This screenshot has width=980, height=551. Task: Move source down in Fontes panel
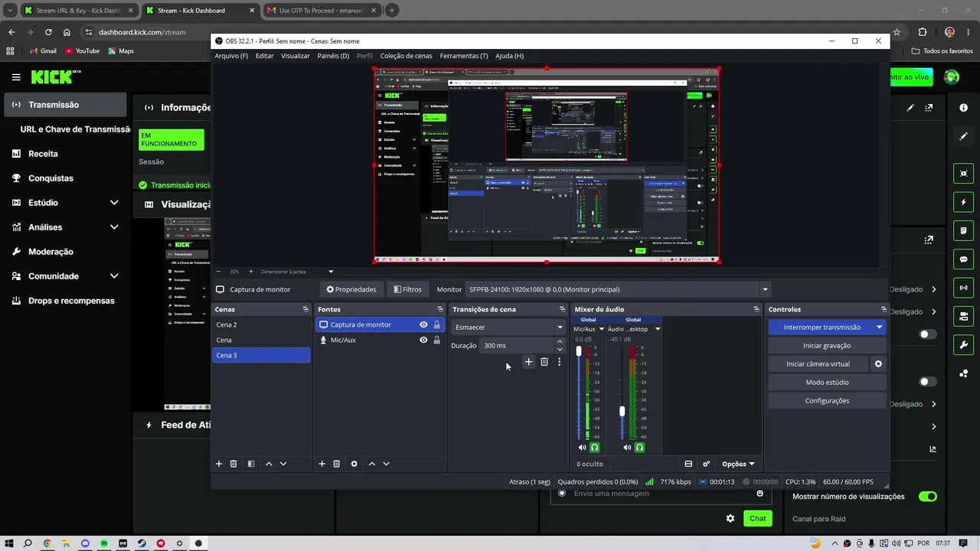(x=387, y=464)
